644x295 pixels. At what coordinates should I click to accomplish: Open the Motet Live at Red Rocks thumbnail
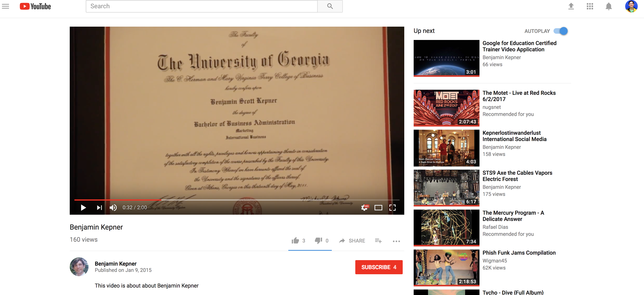(x=446, y=108)
